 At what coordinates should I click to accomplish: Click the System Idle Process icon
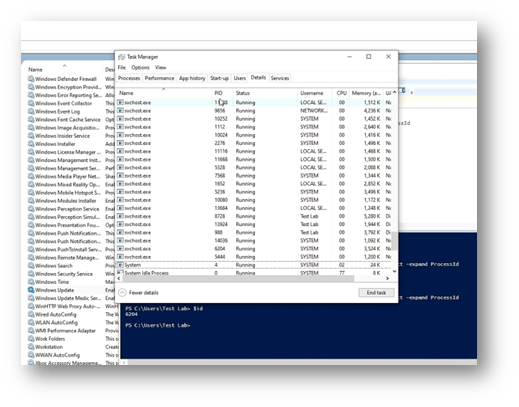pyautogui.click(x=121, y=273)
